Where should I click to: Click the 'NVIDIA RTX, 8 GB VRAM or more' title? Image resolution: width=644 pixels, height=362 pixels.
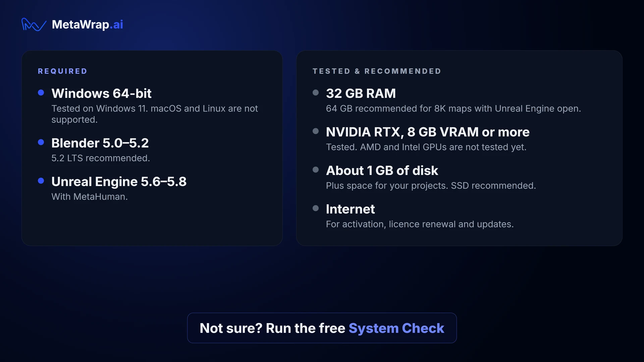click(x=428, y=132)
